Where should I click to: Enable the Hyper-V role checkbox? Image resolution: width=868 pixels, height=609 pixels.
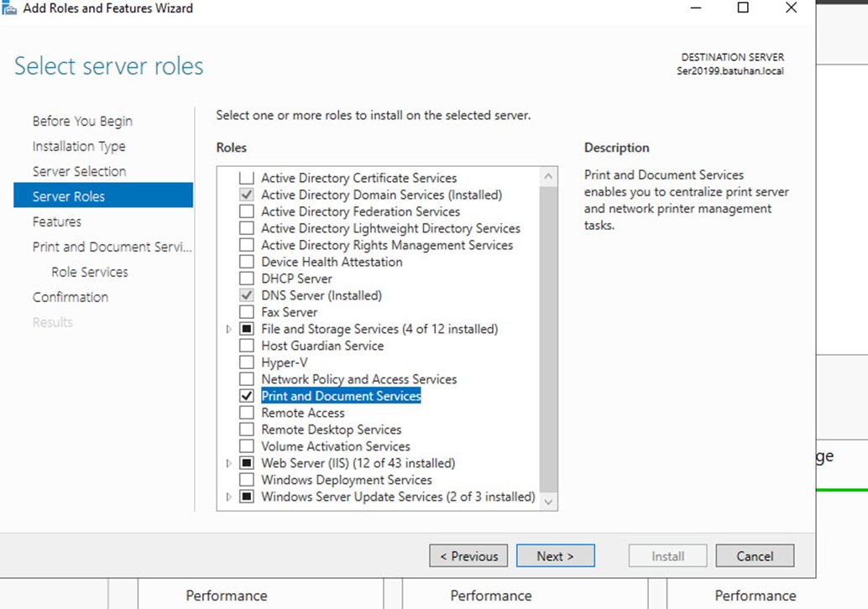pyautogui.click(x=246, y=362)
